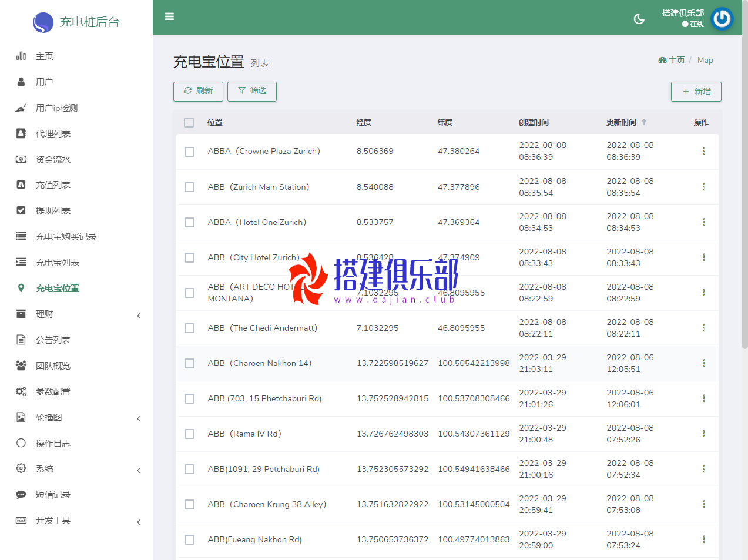Open the user avatar power icon
The height and width of the screenshot is (560, 748).
point(722,19)
